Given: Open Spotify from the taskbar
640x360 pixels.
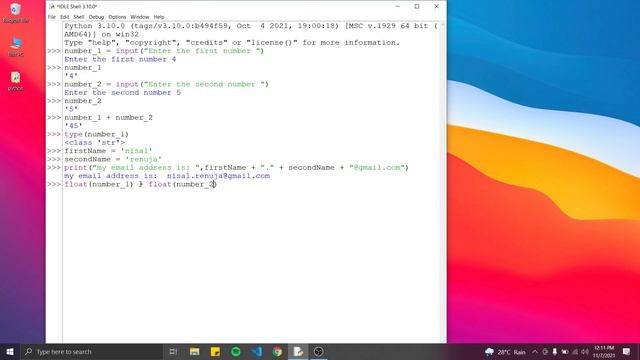Looking at the screenshot, I should (236, 351).
